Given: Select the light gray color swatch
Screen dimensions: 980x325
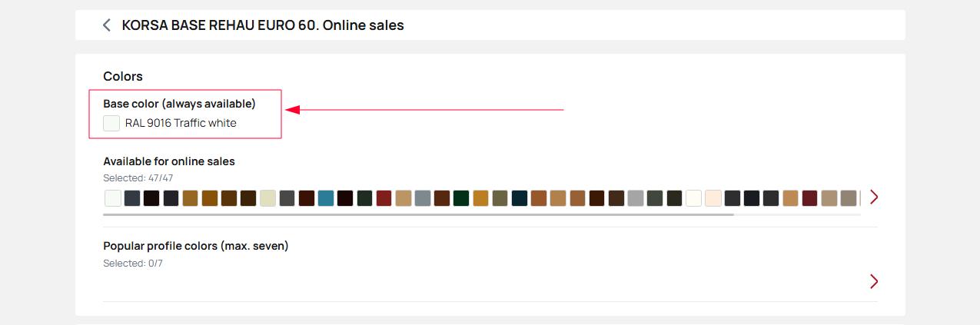Looking at the screenshot, I should (636, 197).
